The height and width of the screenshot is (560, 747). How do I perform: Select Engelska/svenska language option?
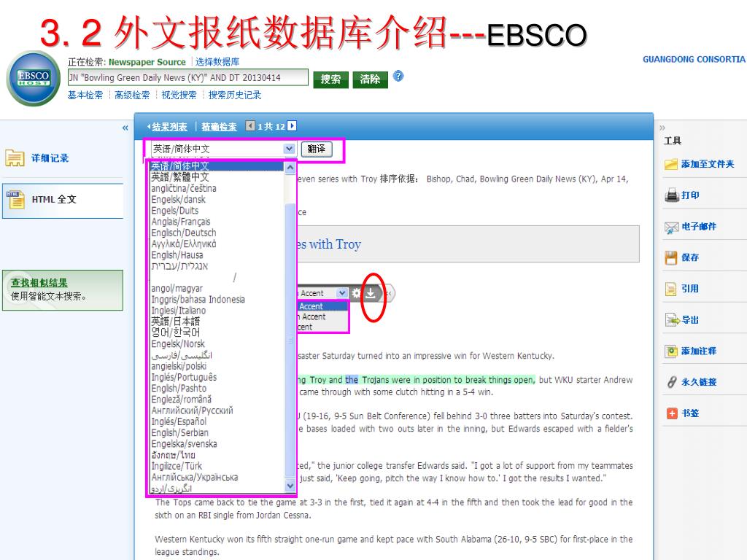click(x=184, y=444)
